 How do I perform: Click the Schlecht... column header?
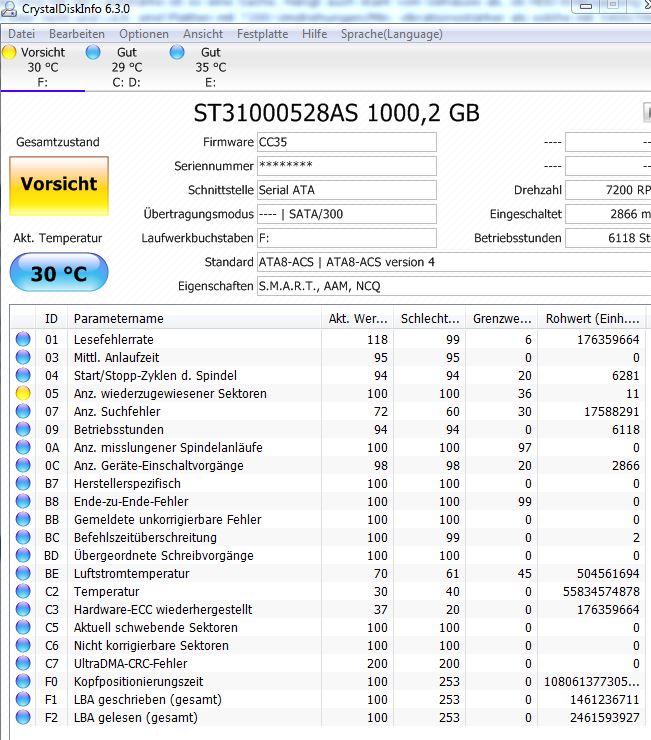point(430,319)
